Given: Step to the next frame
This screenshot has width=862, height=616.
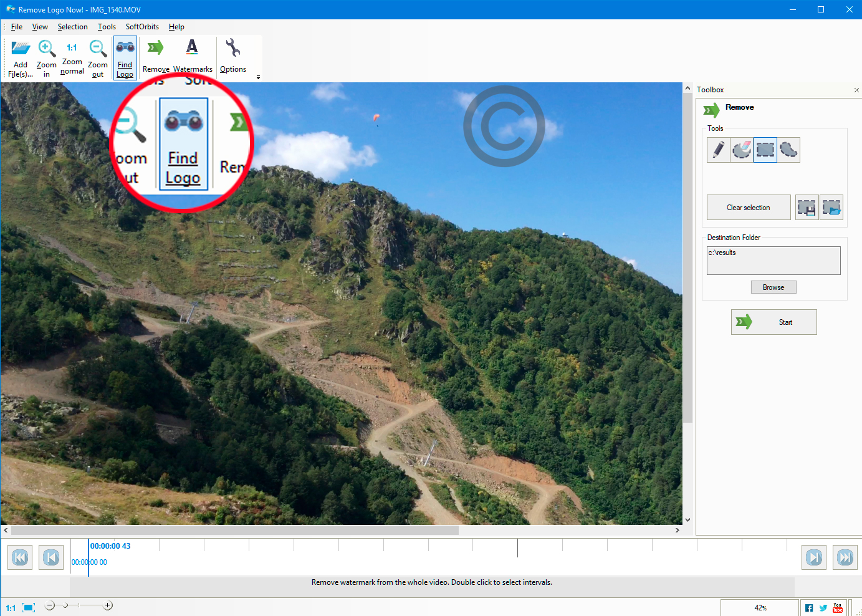Looking at the screenshot, I should [x=814, y=557].
